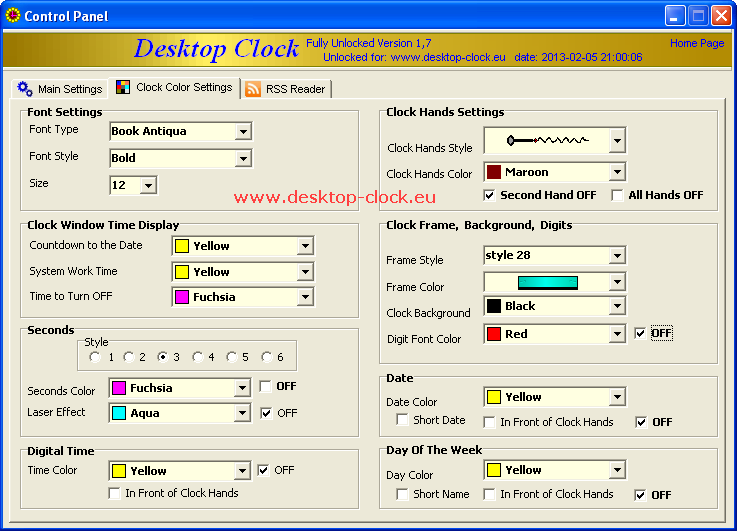Image resolution: width=737 pixels, height=531 pixels.
Task: Click the aqua Laser Effect swatch
Action: pyautogui.click(x=119, y=413)
